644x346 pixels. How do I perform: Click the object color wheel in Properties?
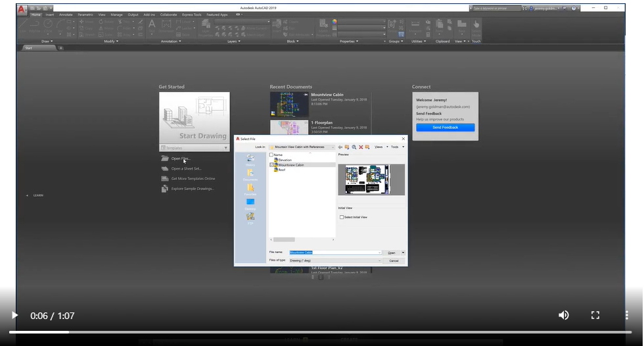334,21
